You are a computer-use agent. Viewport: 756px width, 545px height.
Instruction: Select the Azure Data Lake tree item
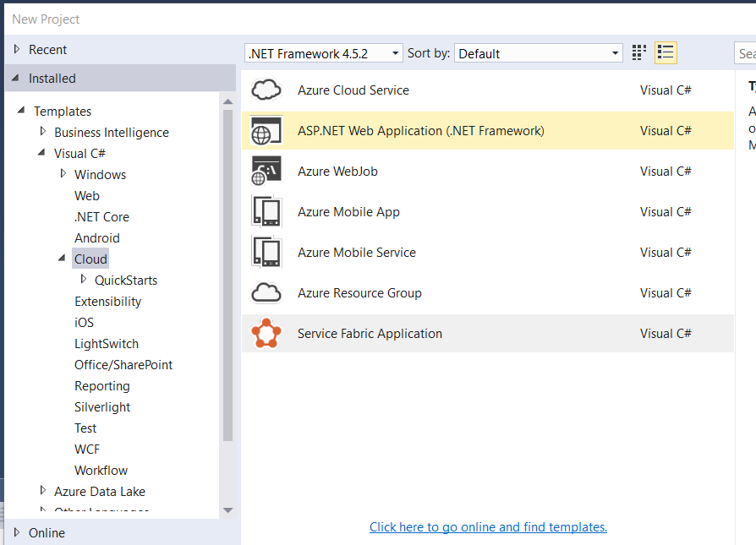pos(99,492)
